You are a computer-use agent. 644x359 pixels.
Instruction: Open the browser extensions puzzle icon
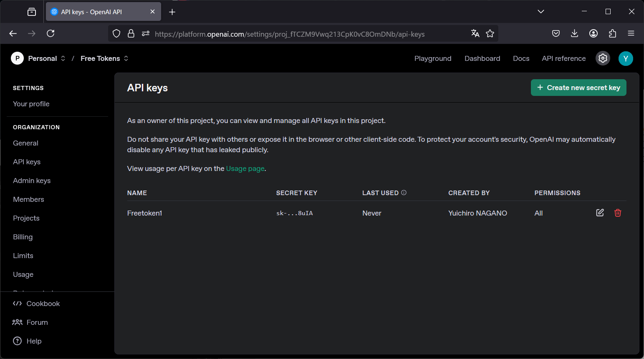[x=612, y=33]
